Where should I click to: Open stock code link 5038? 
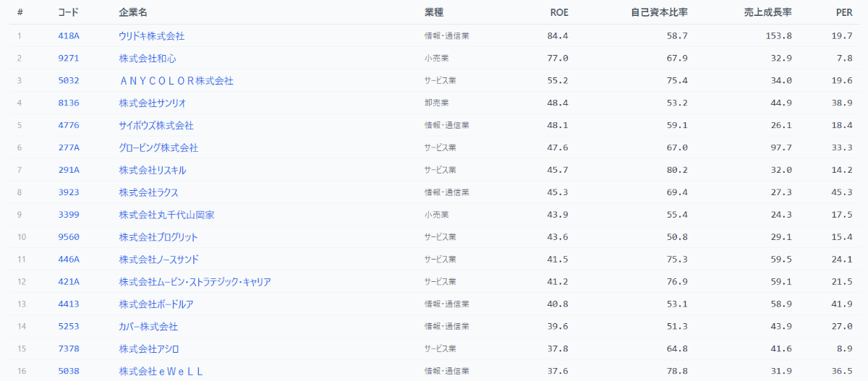point(69,372)
